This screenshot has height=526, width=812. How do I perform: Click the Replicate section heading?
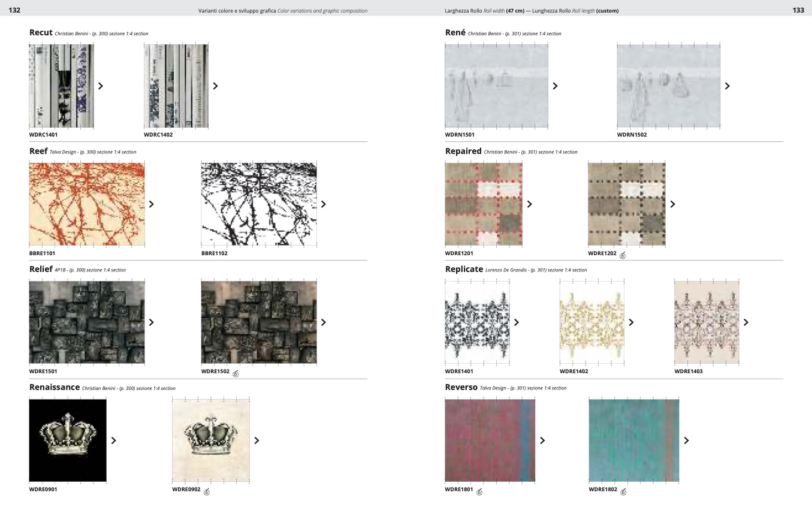464,270
